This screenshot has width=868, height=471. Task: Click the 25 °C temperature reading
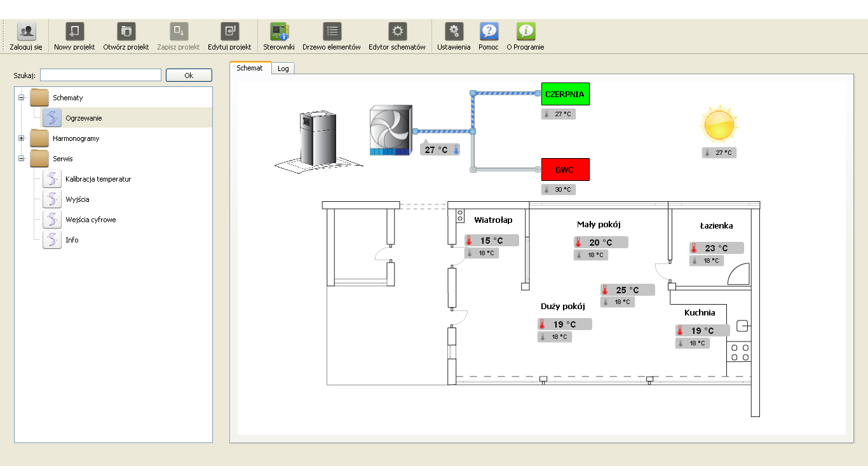coord(628,290)
